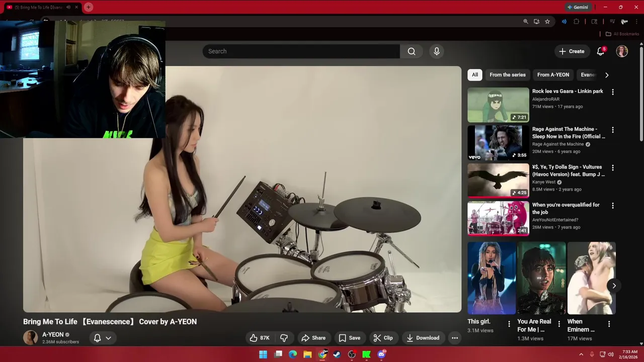This screenshot has width=644, height=362.
Task: Mute the tab via speaker icon
Action: pyautogui.click(x=68, y=7)
